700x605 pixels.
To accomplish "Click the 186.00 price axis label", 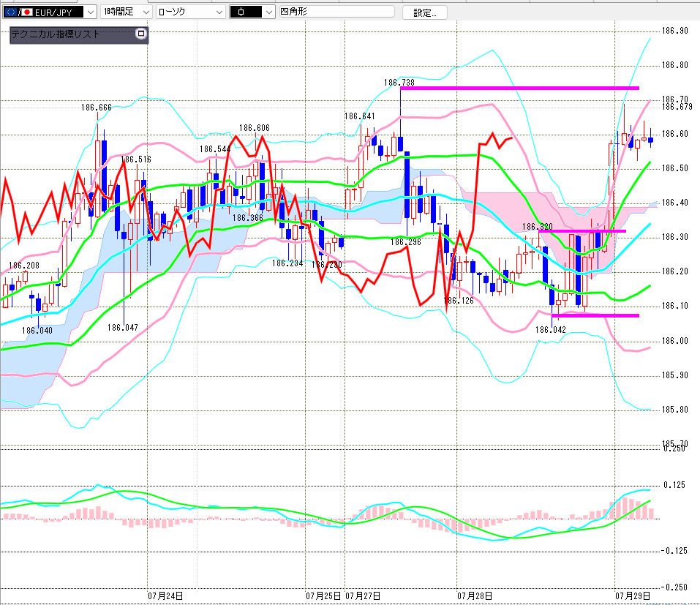I will [674, 341].
